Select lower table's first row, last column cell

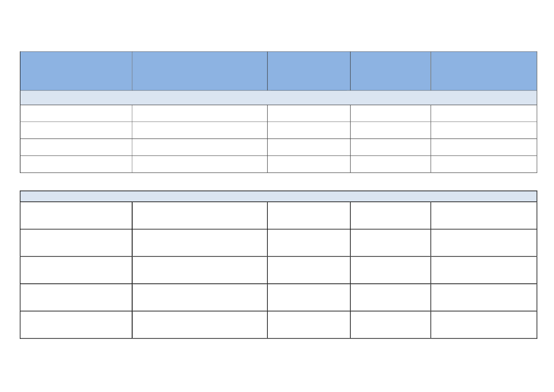[484, 216]
